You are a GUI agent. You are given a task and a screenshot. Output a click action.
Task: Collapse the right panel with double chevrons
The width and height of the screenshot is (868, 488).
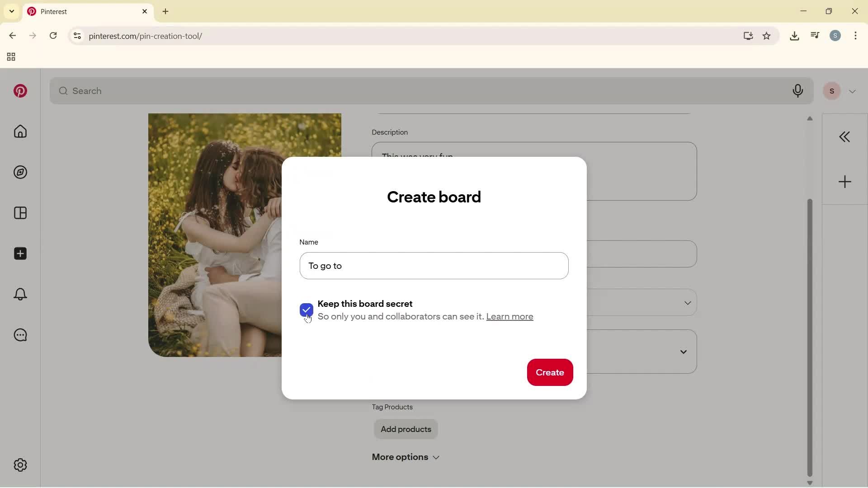pyautogui.click(x=844, y=136)
